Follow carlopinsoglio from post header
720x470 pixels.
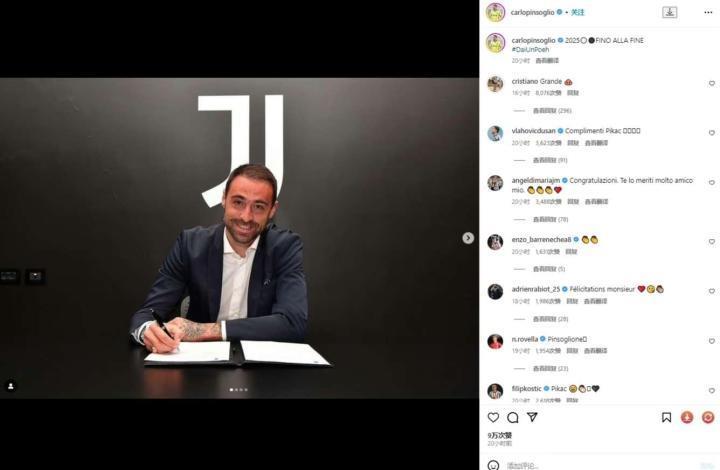578,12
